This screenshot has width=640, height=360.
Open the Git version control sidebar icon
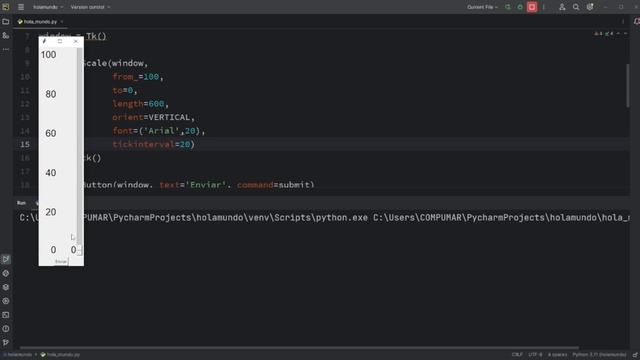coord(6,342)
